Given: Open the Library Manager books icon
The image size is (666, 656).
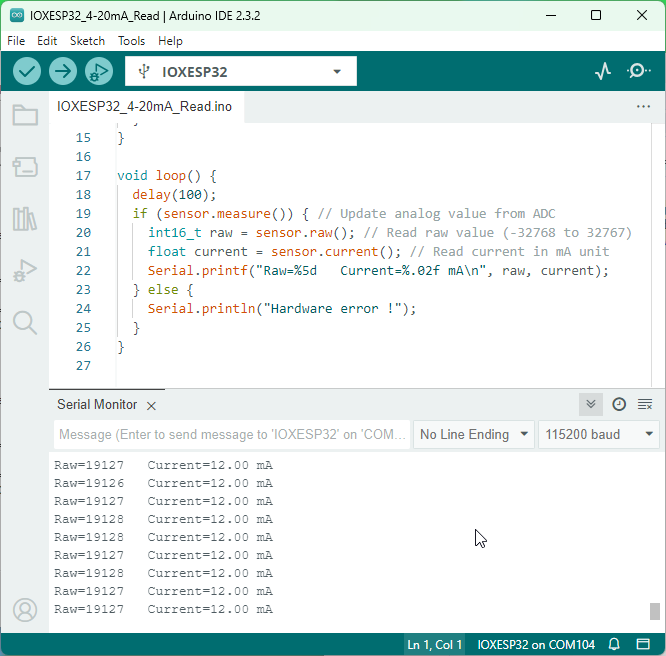Looking at the screenshot, I should click(25, 219).
